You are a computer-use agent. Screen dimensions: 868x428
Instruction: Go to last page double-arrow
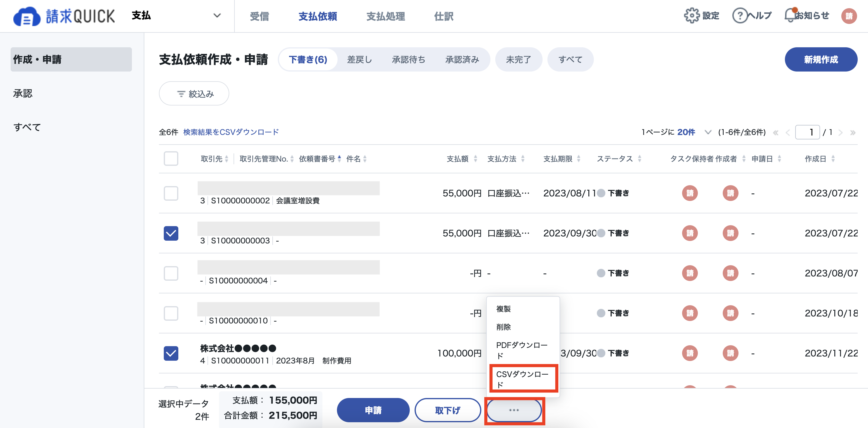pos(853,132)
